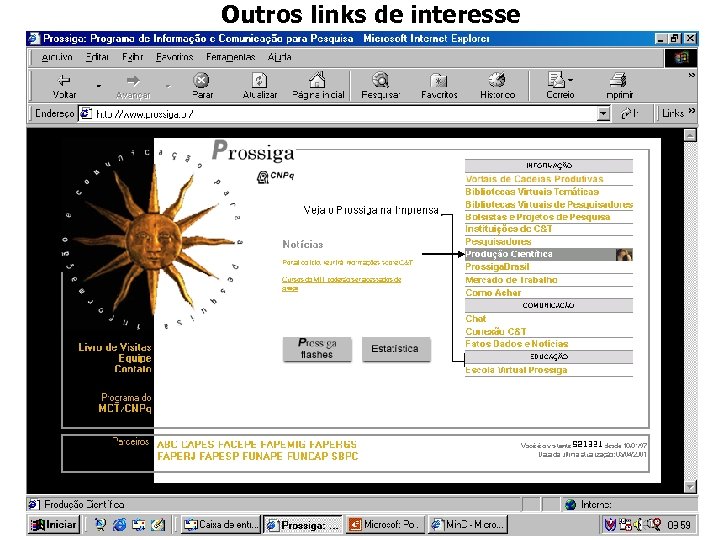Open the Favoritos menu
This screenshot has width=720, height=540.
click(x=174, y=57)
